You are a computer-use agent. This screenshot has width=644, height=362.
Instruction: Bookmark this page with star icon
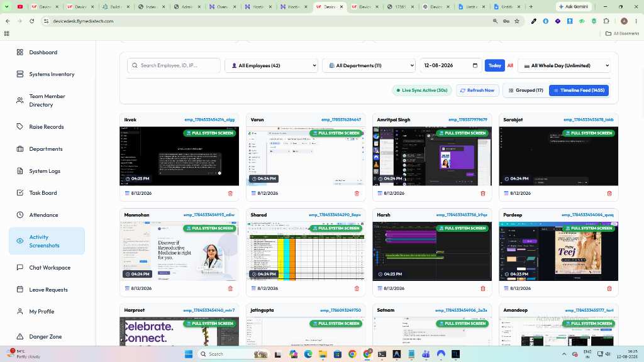517,21
